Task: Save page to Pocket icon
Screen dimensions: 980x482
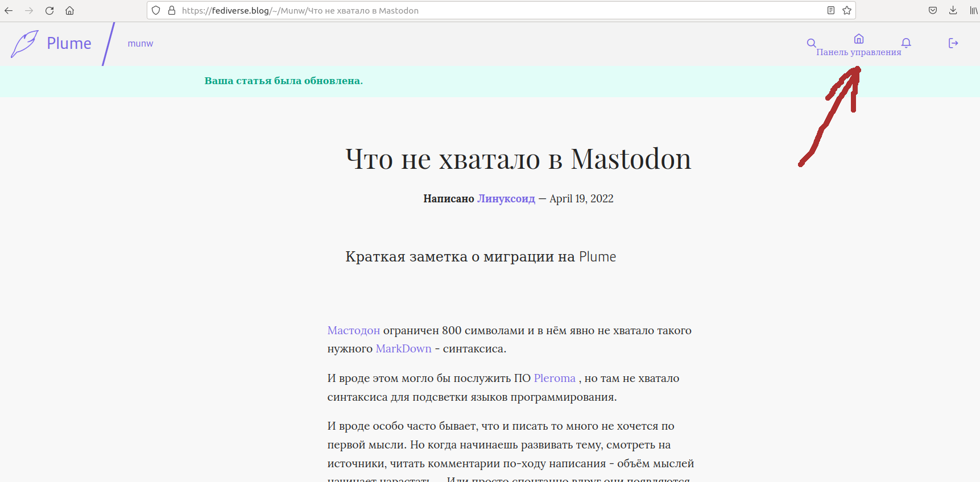Action: pos(933,10)
